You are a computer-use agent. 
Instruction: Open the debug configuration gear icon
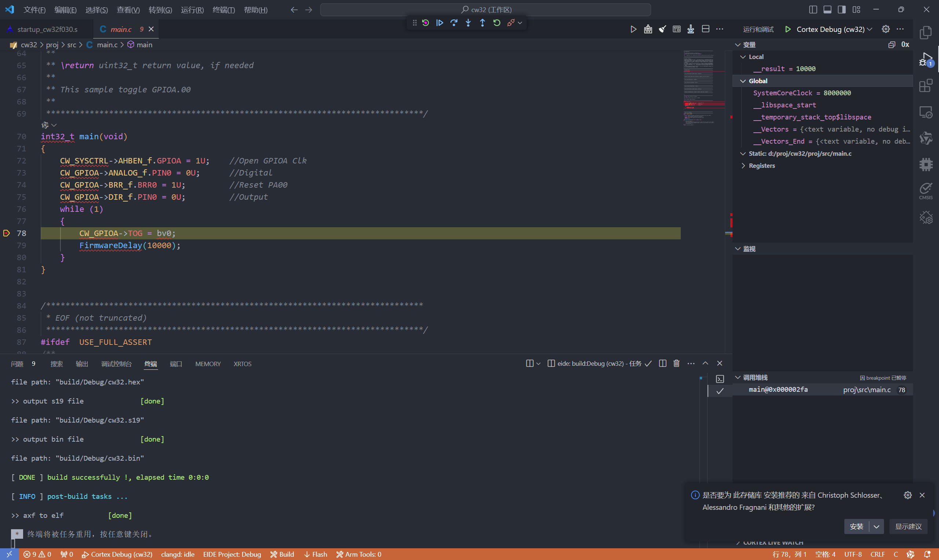click(886, 29)
